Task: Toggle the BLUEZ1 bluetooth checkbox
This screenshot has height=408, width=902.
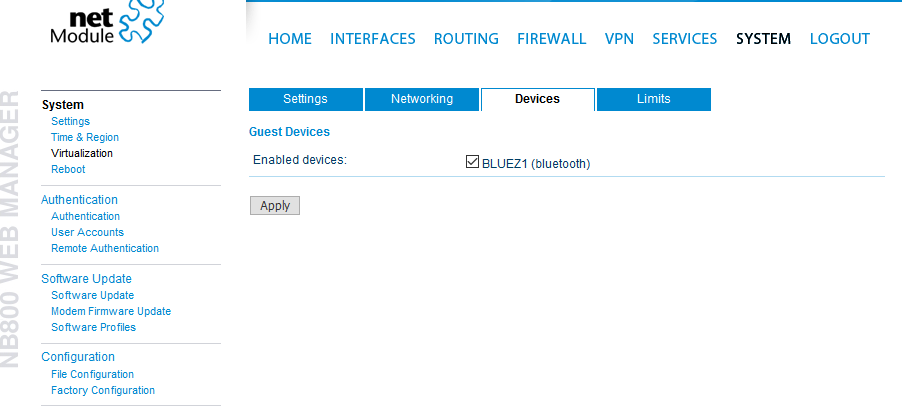Action: click(x=472, y=162)
